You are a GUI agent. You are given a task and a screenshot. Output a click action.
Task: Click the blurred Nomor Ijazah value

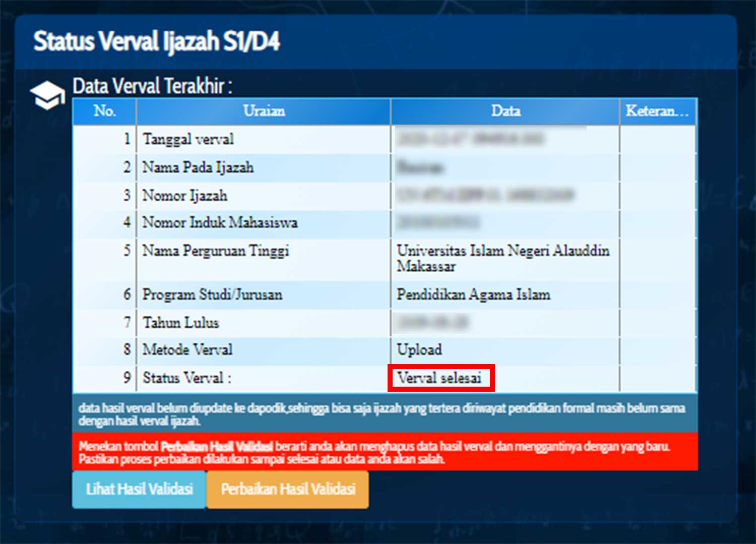485,195
